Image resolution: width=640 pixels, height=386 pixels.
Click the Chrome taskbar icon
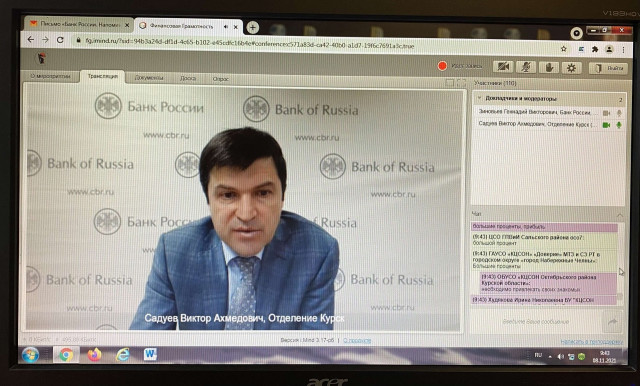click(x=66, y=355)
